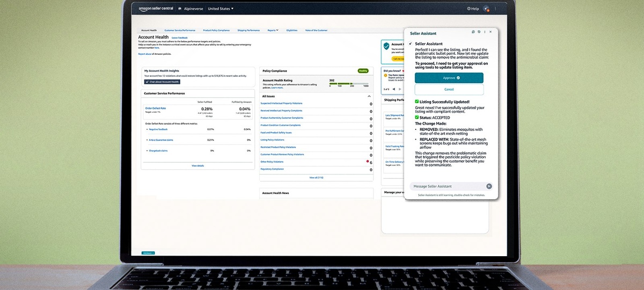Open Product Authenticity Customer Complaints
Image resolution: width=644 pixels, height=290 pixels.
[282, 118]
